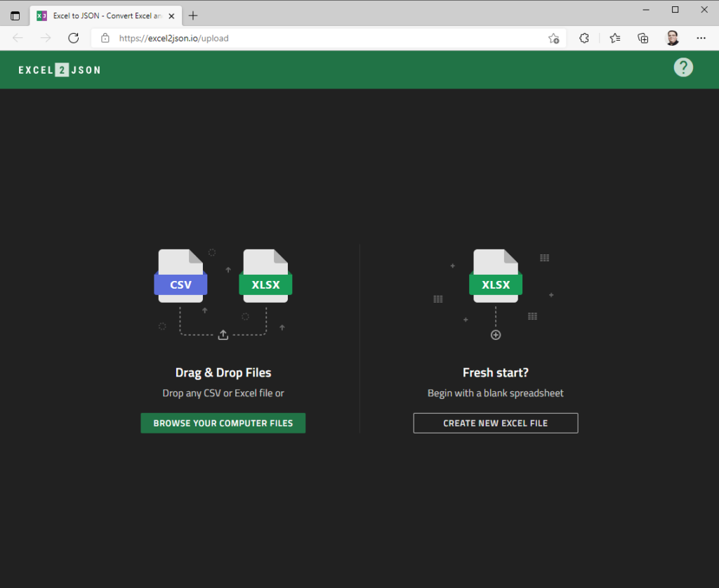Viewport: 719px width, 588px height.
Task: Open the Excel2JSON help icon
Action: point(683,67)
